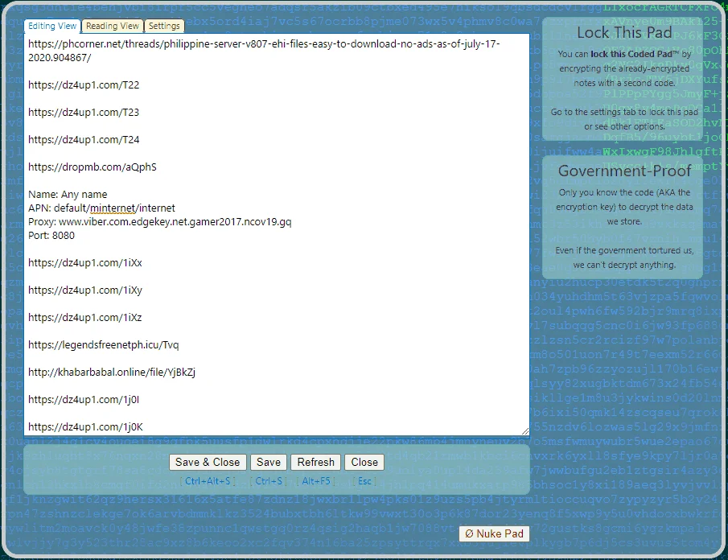Click the phcorner.net thread URL text

(x=264, y=51)
